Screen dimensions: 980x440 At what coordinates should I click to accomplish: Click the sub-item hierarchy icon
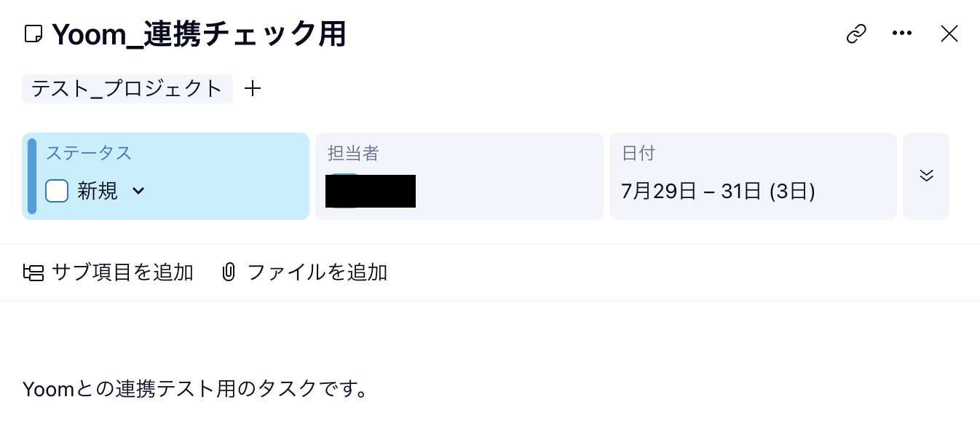tap(33, 273)
